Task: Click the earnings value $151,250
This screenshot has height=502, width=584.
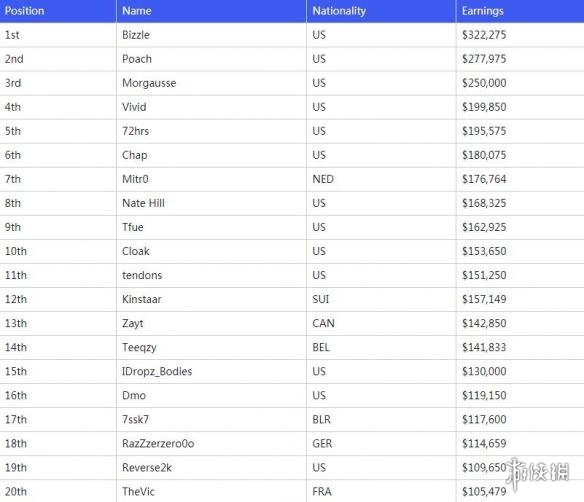Action: pos(484,275)
